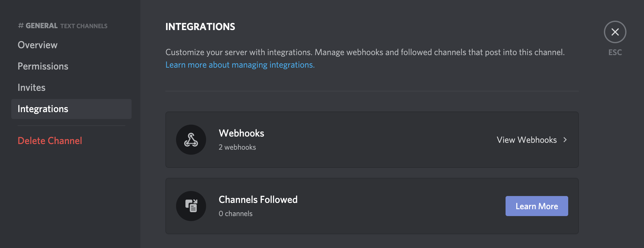644x248 pixels.
Task: Click the Channels Followed title text
Action: (258, 199)
